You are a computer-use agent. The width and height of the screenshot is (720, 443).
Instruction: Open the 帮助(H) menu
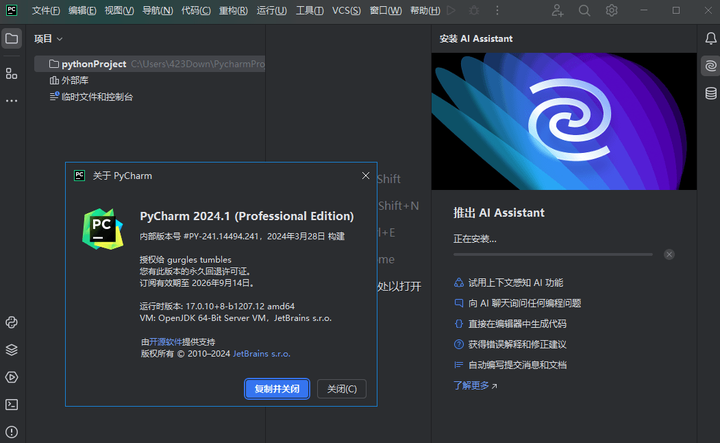425,10
